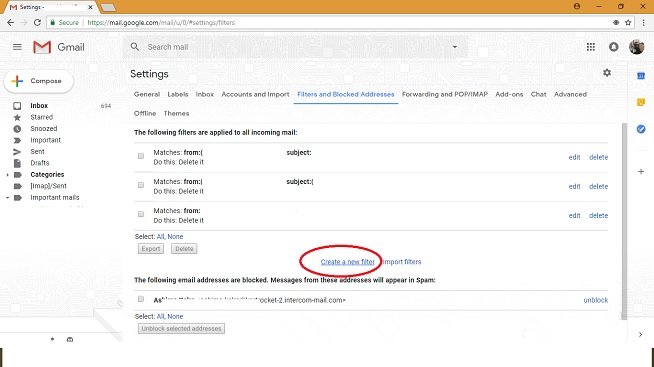This screenshot has height=367, width=654.
Task: Open Keep in the side panel
Action: (x=641, y=102)
